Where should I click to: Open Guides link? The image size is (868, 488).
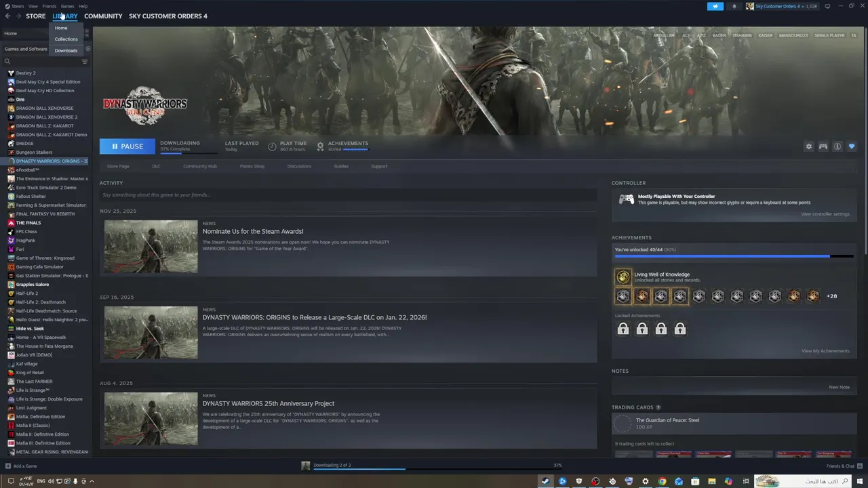[341, 166]
